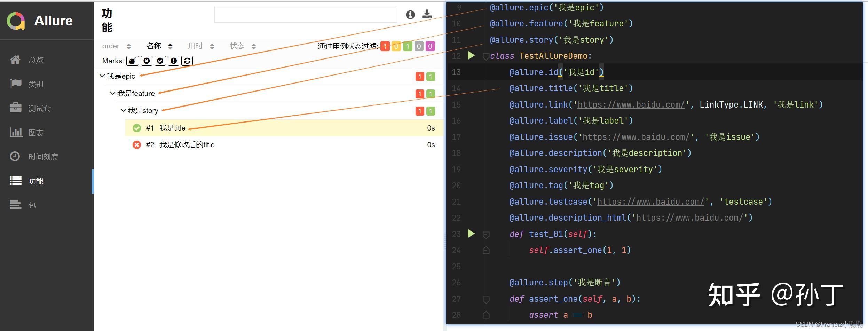The width and height of the screenshot is (868, 331).
Task: Click the download CSV icon
Action: pyautogui.click(x=427, y=14)
